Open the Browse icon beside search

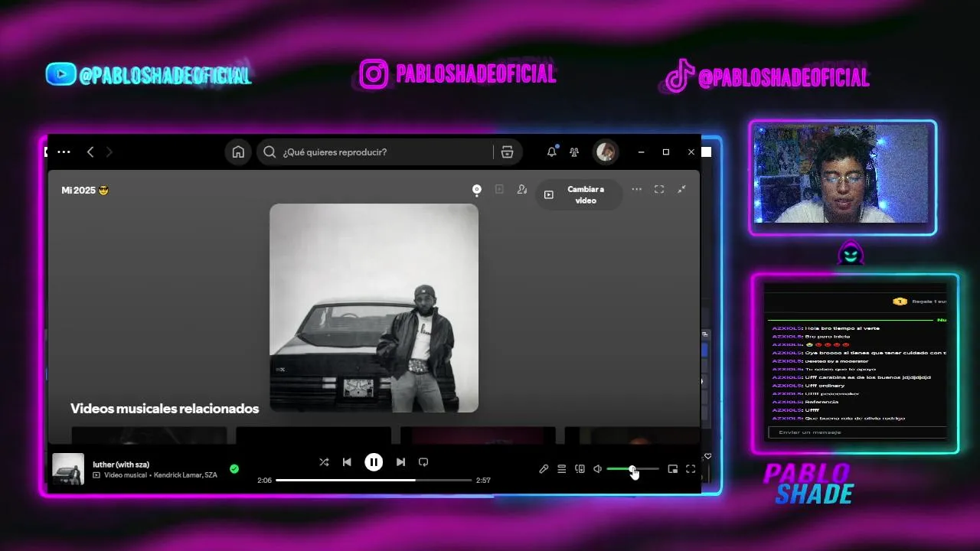pyautogui.click(x=507, y=152)
